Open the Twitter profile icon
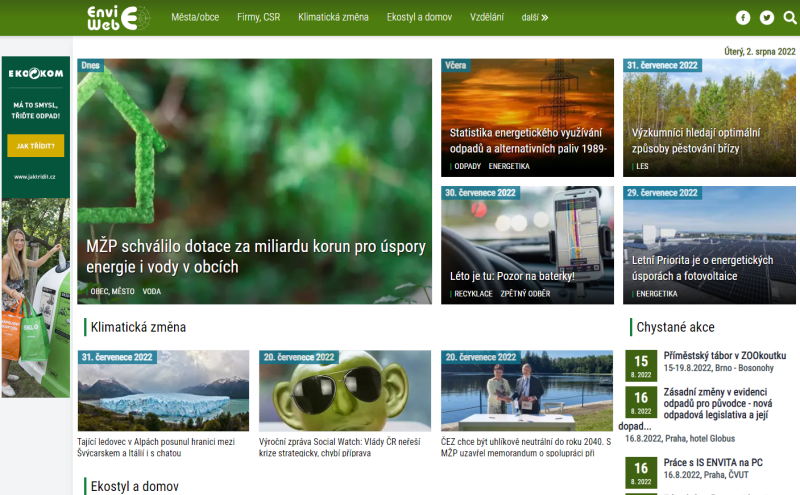 coord(767,17)
